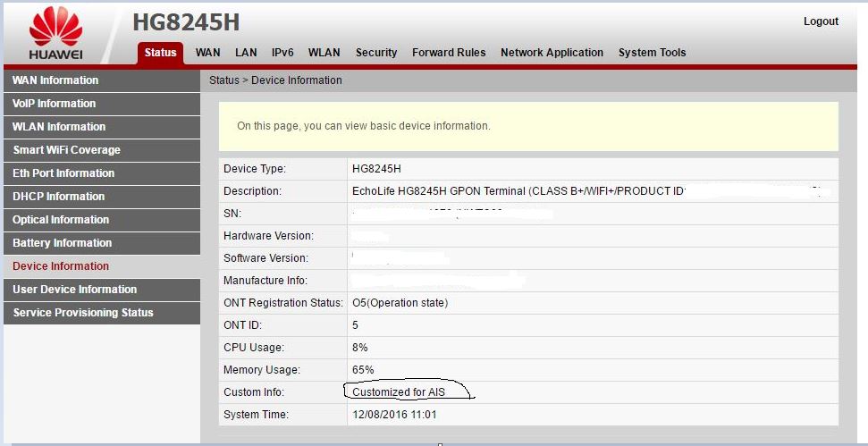Click the ONT Registration Status label
This screenshot has width=868, height=446.
(283, 303)
